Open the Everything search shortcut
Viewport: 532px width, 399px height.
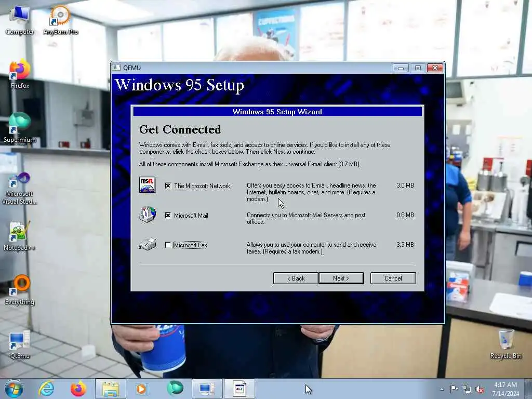20,290
